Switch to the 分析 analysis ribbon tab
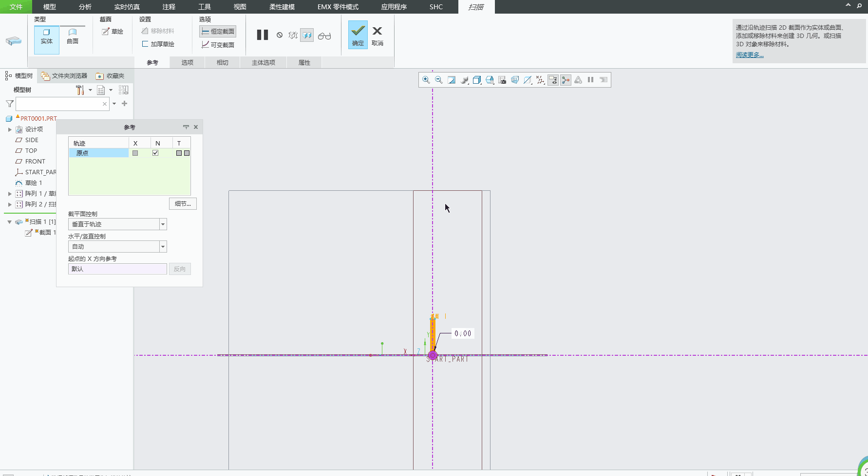 pos(85,7)
